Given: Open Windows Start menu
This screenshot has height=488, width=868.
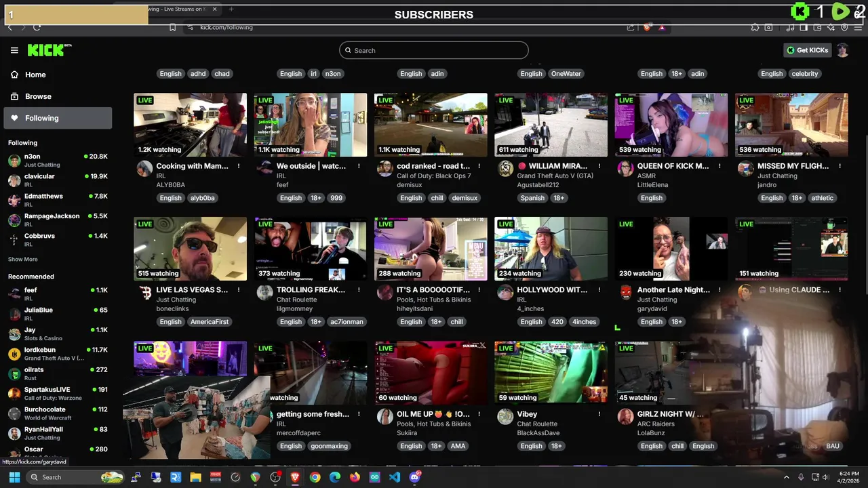Looking at the screenshot, I should click(14, 477).
